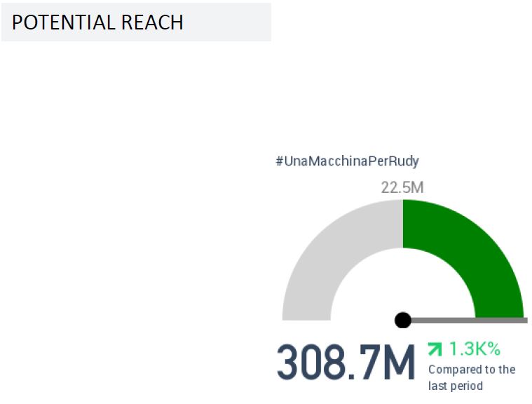Click the left end of grey gauge arc
This screenshot has width=532, height=404.
(x=306, y=314)
